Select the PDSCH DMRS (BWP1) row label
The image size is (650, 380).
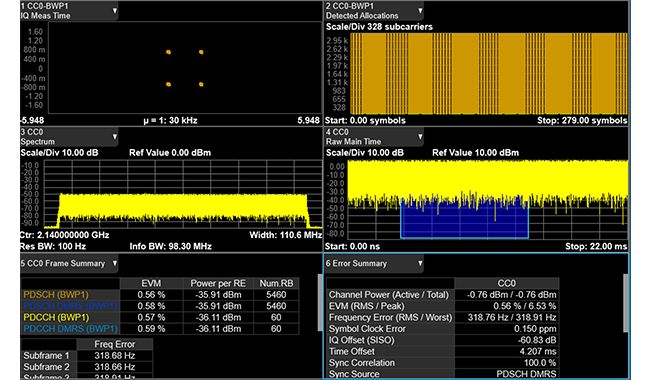coord(70,306)
